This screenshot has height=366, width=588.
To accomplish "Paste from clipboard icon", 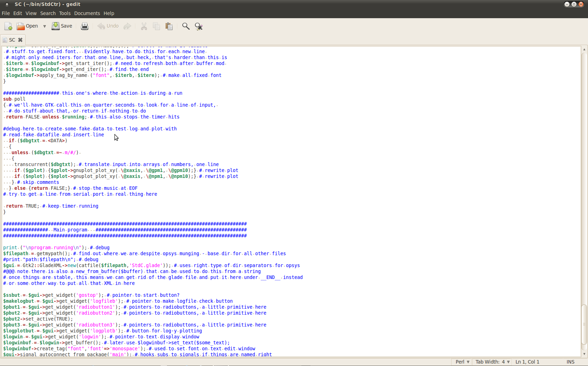I will 169,26.
